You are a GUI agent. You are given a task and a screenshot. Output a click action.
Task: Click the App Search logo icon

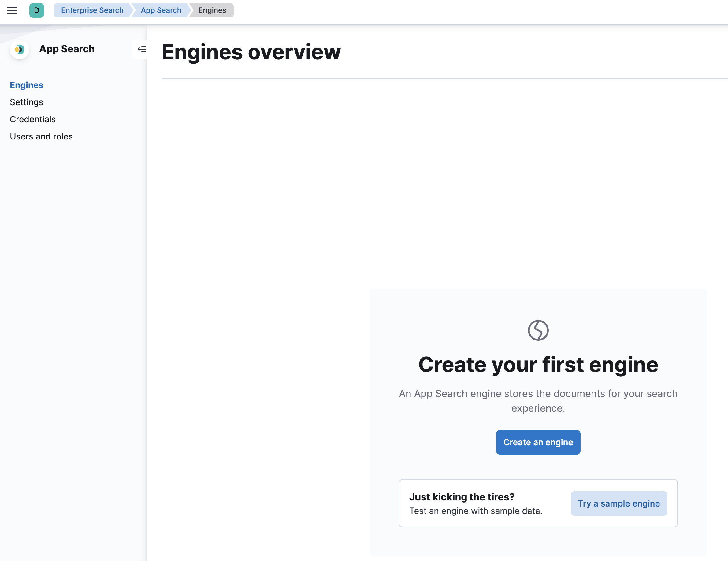(20, 50)
